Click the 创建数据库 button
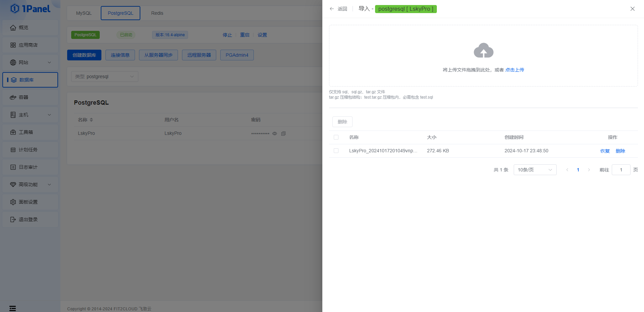Image resolution: width=644 pixels, height=312 pixels. 84,55
